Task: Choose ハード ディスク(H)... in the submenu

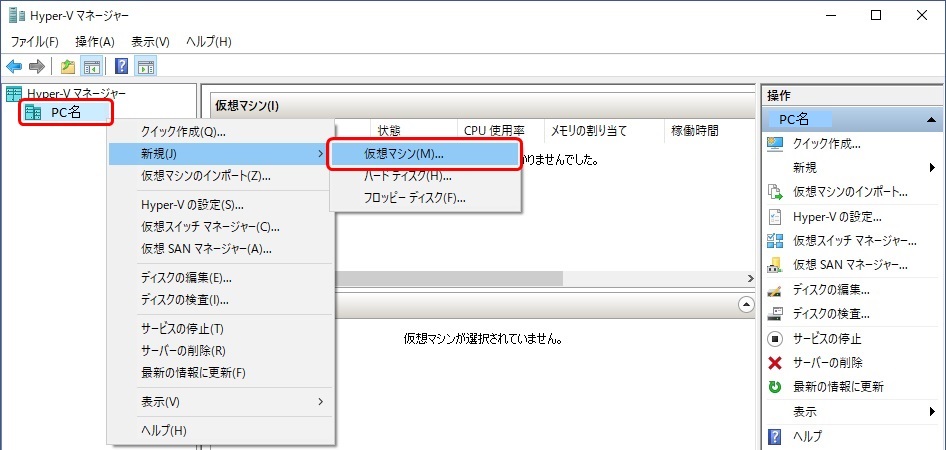Action: 425,176
